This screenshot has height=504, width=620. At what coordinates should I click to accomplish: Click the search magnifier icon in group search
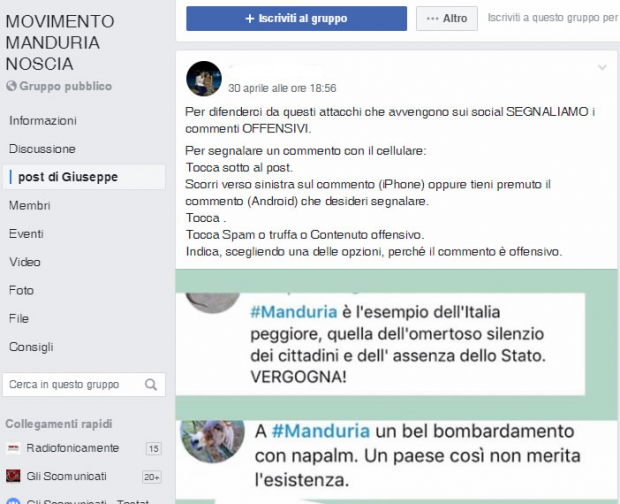pyautogui.click(x=151, y=385)
